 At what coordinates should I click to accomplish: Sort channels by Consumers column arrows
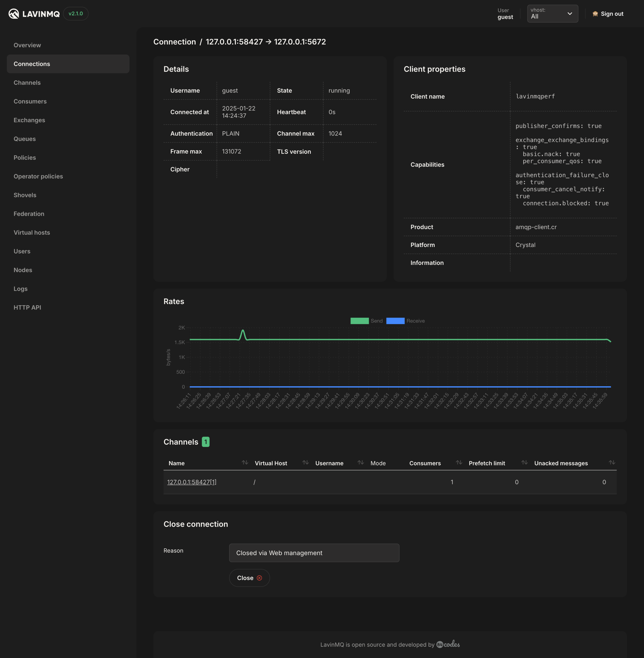pos(459,463)
